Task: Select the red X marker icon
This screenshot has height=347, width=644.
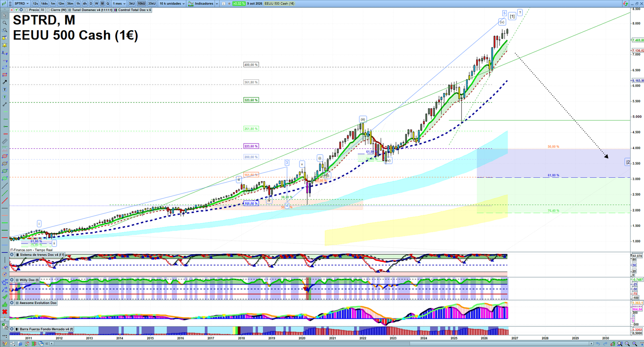Action: pos(5,312)
